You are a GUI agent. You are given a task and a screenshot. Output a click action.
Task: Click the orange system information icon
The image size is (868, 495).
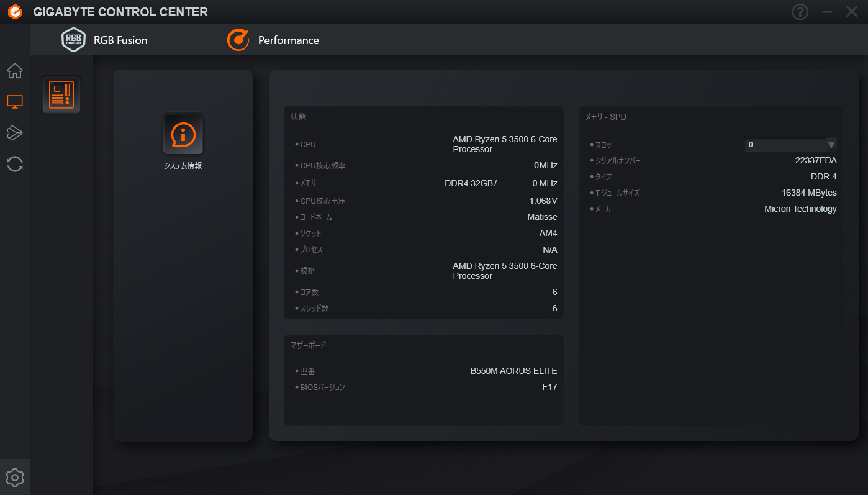tap(183, 134)
